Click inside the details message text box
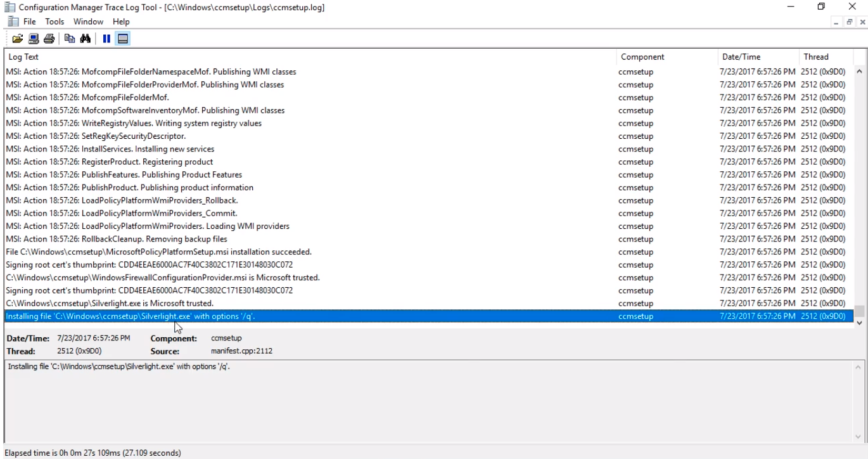The width and height of the screenshot is (868, 459). tap(428, 402)
